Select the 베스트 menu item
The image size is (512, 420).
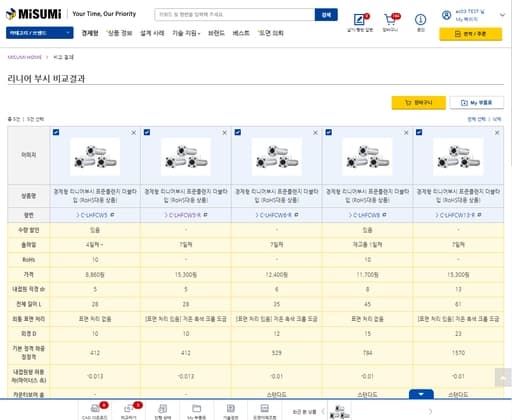[241, 33]
